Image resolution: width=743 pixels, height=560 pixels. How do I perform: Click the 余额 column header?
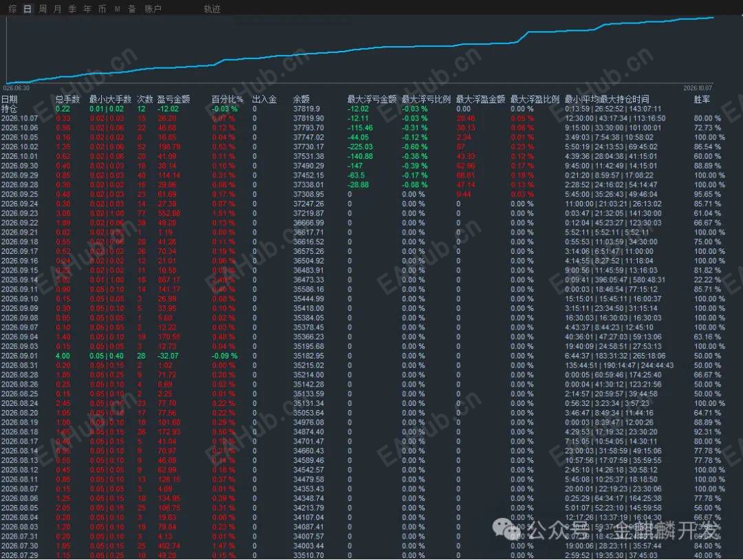(x=301, y=99)
